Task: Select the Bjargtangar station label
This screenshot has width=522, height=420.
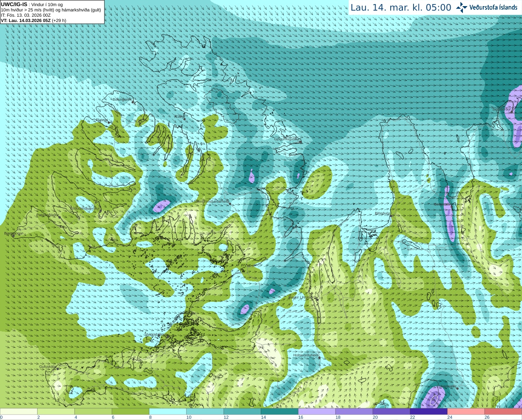Action: [13, 233]
